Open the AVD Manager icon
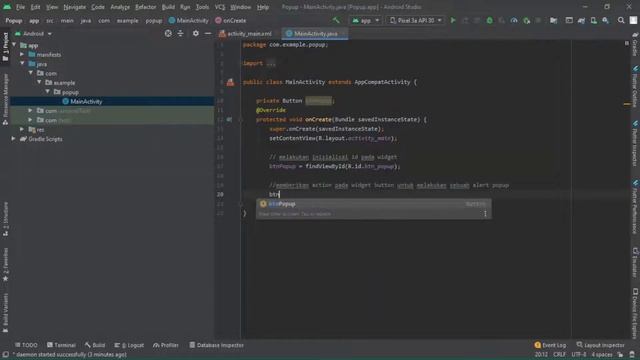This screenshot has height=360, width=640. 593,20
